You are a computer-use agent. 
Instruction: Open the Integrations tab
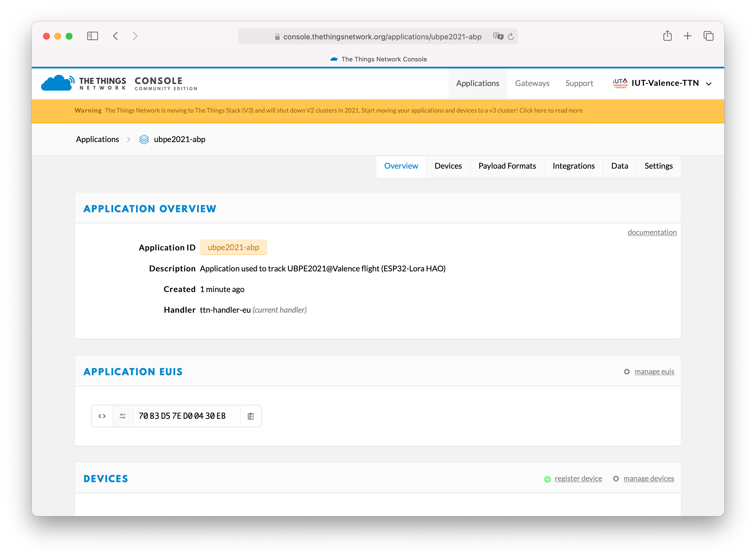point(573,166)
